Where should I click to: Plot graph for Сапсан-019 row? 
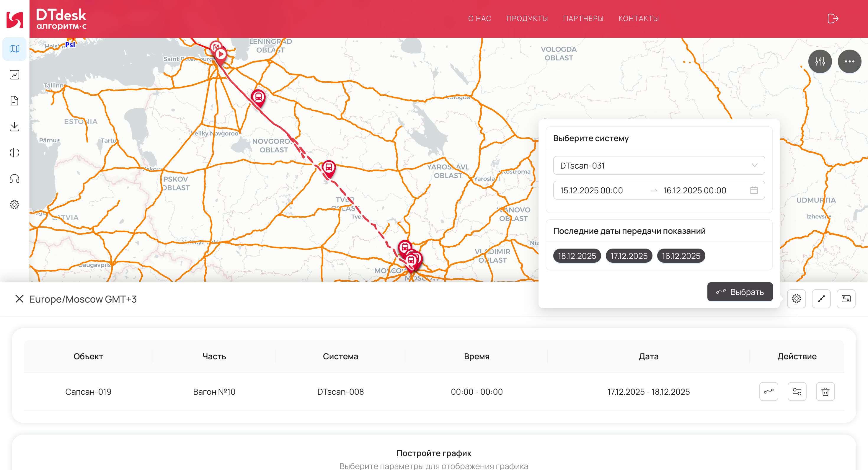(x=769, y=391)
